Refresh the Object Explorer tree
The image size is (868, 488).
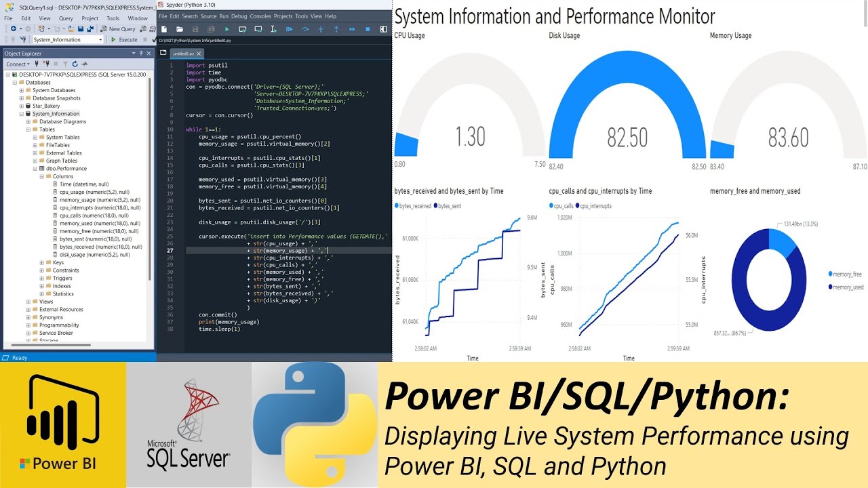click(75, 64)
